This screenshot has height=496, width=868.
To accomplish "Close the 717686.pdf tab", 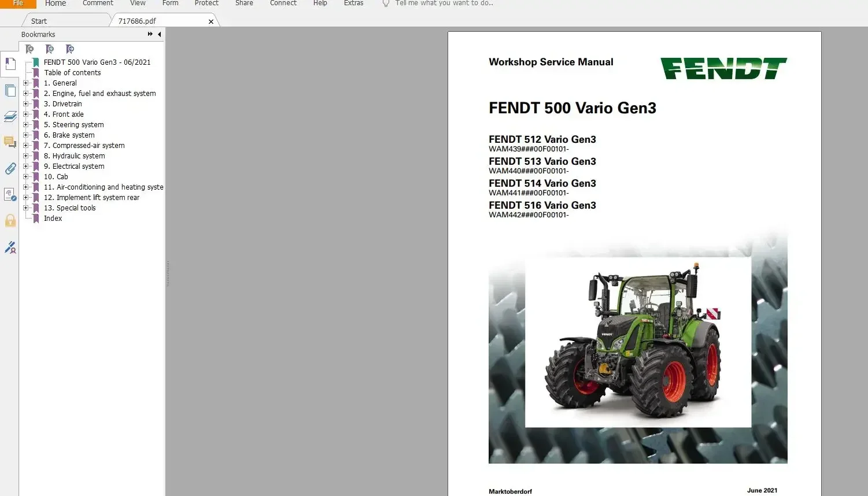I will (211, 21).
